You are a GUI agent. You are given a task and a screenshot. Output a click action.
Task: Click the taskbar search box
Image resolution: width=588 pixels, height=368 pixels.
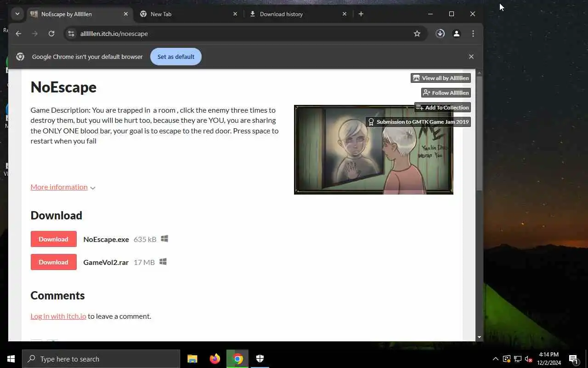click(101, 359)
